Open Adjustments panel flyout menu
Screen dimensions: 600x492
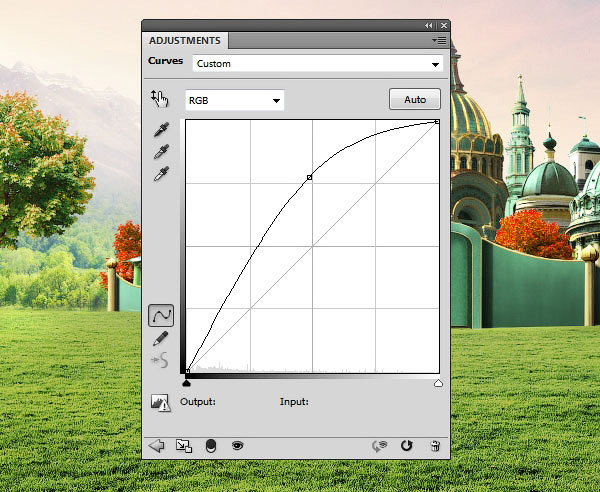[x=439, y=40]
